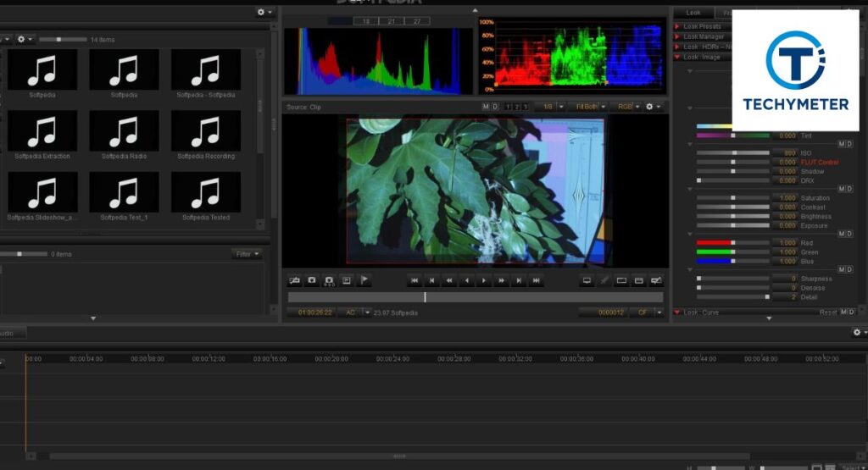Image resolution: width=868 pixels, height=470 pixels.
Task: Select the 18 histogram tab
Action: [x=366, y=21]
